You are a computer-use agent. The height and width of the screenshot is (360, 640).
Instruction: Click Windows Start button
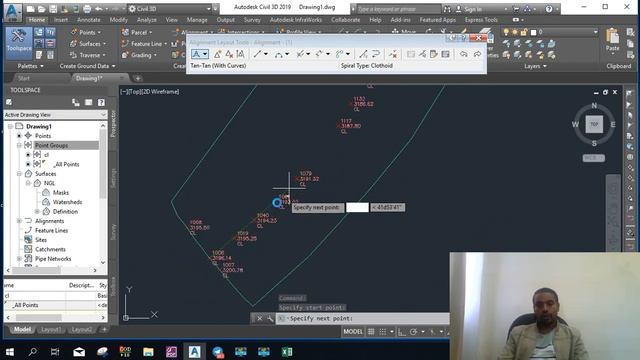(x=9, y=351)
